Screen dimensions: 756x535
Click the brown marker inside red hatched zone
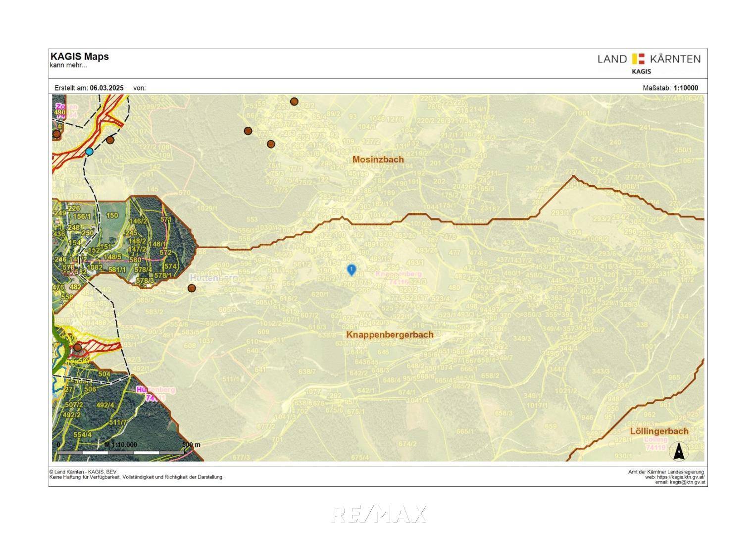pos(77,347)
